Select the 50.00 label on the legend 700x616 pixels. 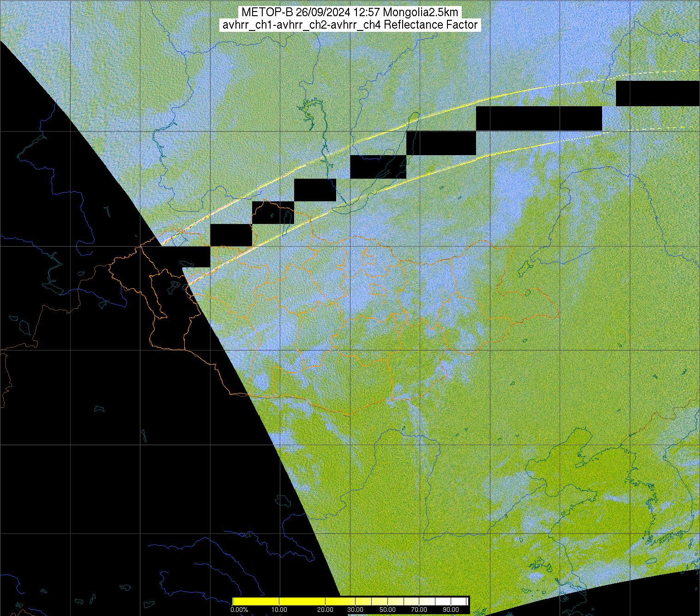pos(388,610)
